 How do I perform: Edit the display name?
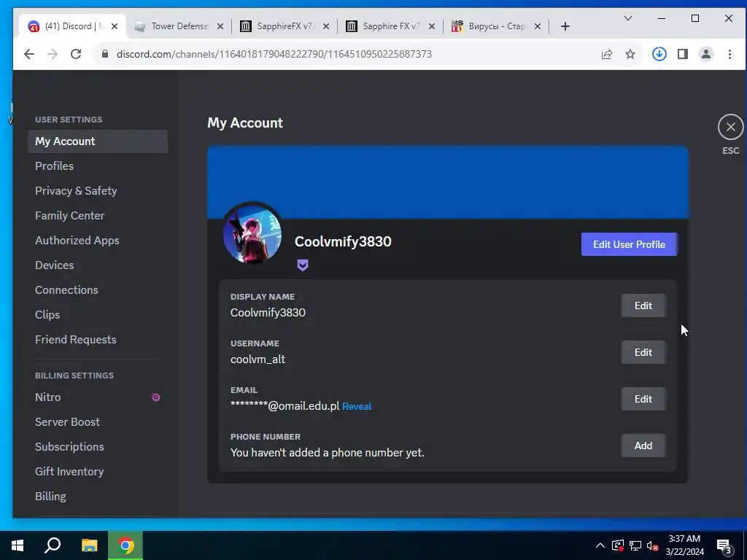(x=643, y=306)
